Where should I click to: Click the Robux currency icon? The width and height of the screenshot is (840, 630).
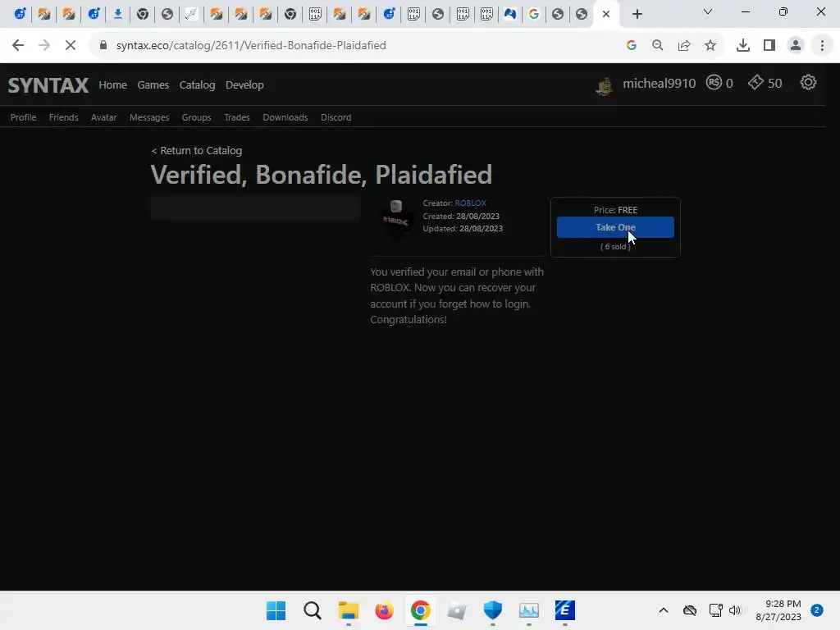click(x=714, y=83)
